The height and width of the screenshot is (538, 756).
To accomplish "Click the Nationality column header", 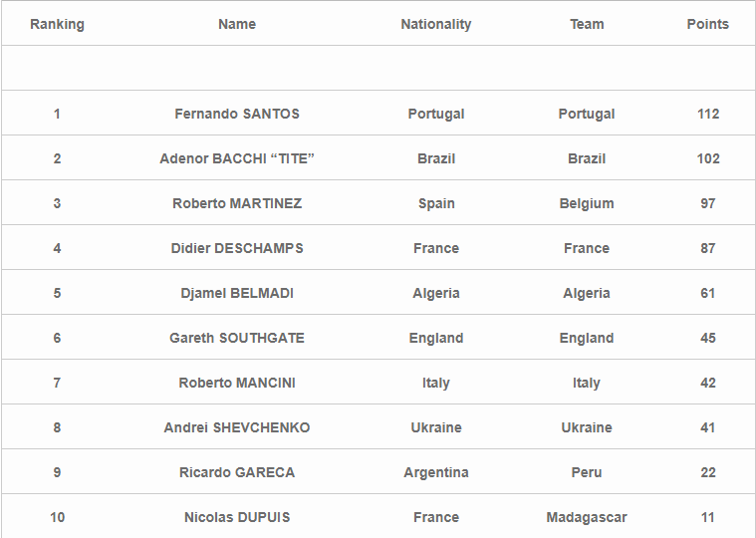I will coord(436,24).
